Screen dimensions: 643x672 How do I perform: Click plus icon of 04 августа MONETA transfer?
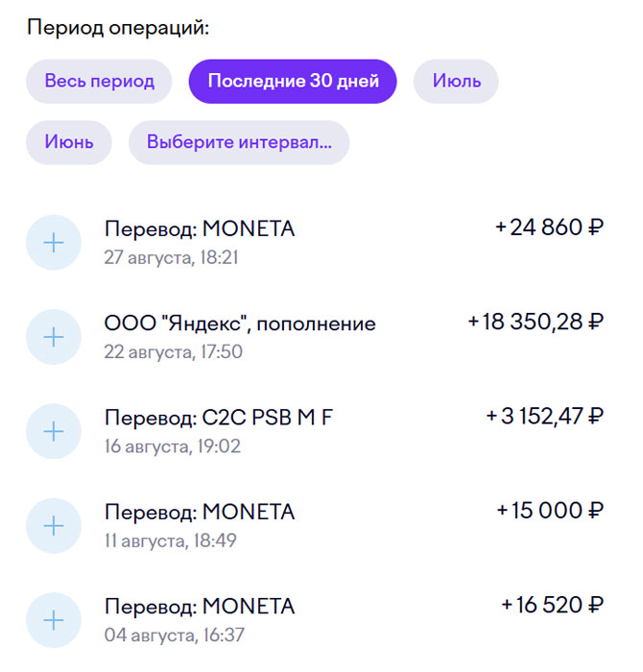54,620
